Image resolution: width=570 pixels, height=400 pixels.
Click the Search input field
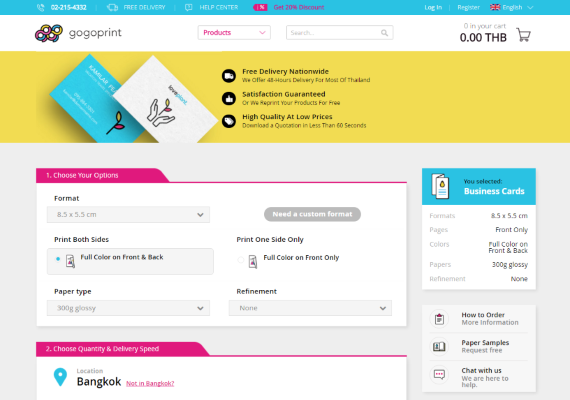[340, 32]
